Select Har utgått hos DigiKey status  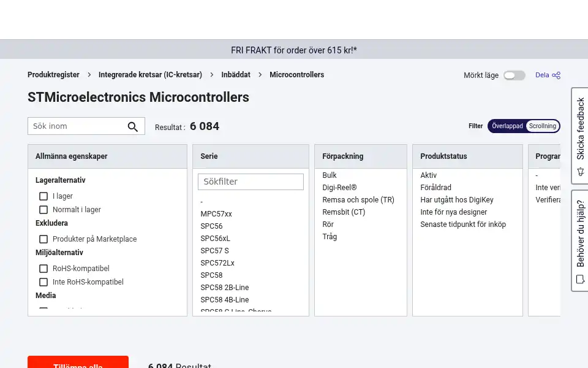(x=456, y=200)
